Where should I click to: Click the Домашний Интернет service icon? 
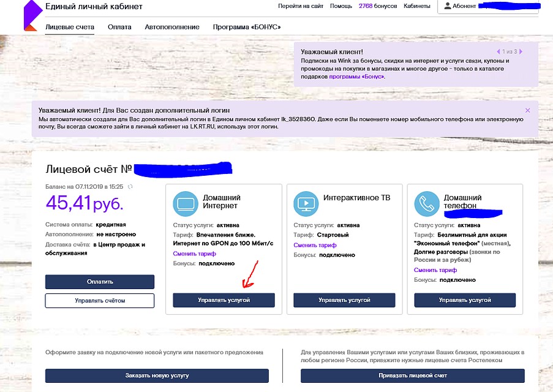click(x=186, y=203)
